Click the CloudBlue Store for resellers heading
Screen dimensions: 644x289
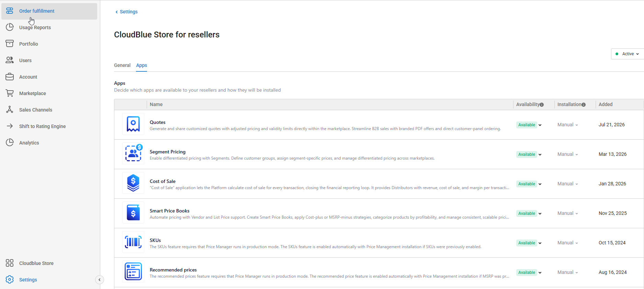click(x=167, y=35)
